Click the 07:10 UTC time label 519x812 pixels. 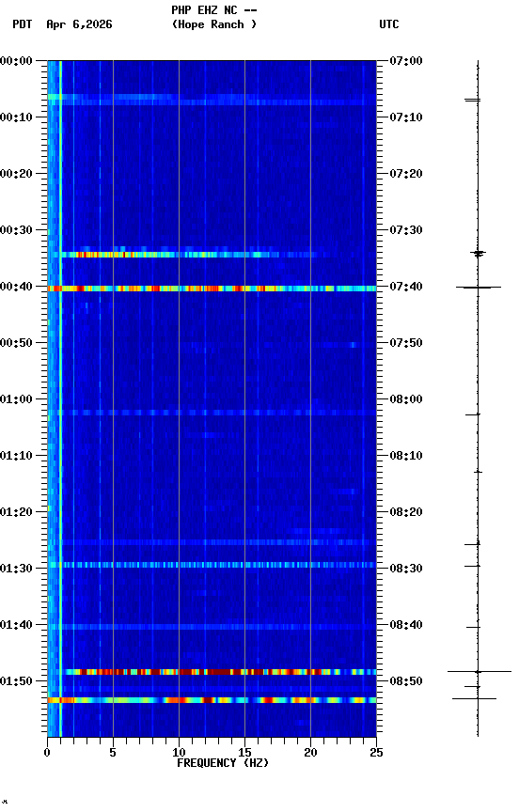tap(406, 117)
